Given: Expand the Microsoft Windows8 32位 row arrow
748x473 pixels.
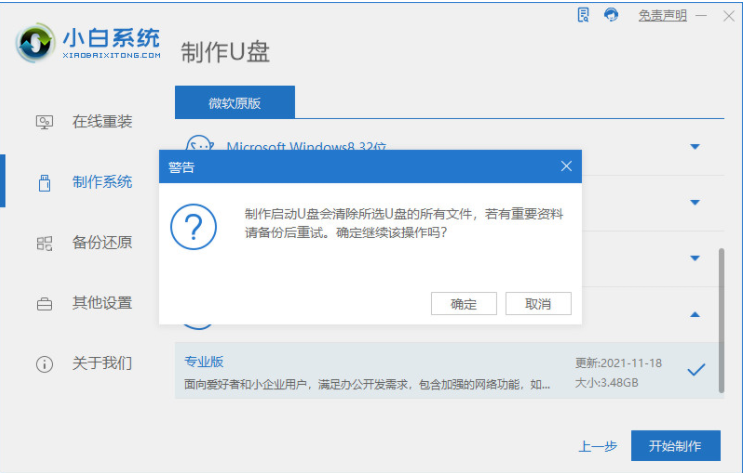Looking at the screenshot, I should tap(695, 146).
